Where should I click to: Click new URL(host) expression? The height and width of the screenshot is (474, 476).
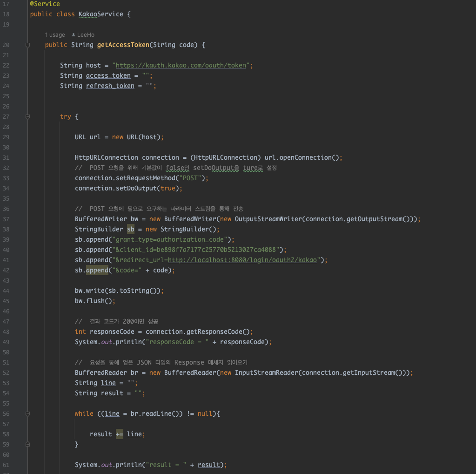coord(136,137)
